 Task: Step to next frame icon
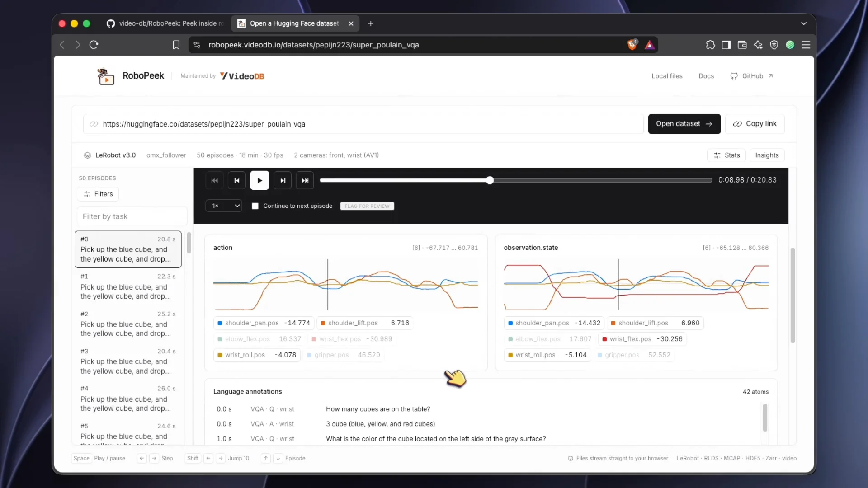pyautogui.click(x=283, y=180)
